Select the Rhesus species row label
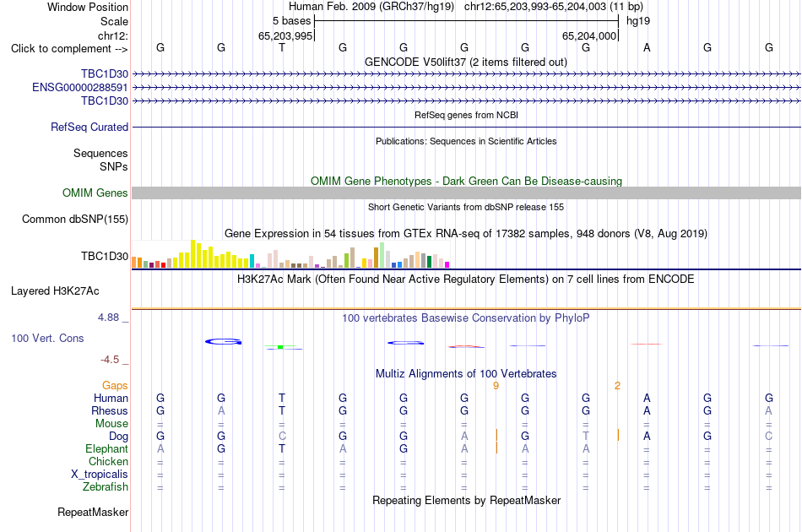Screen dimensions: 802x532 pyautogui.click(x=110, y=410)
